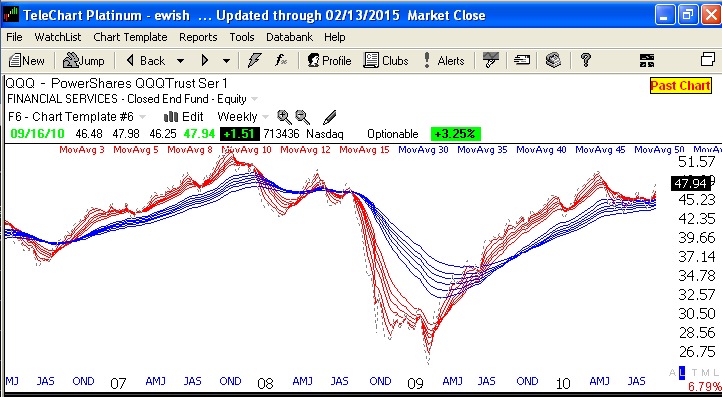
Task: Expand the Weekly timeframe dropdown
Action: (x=265, y=117)
